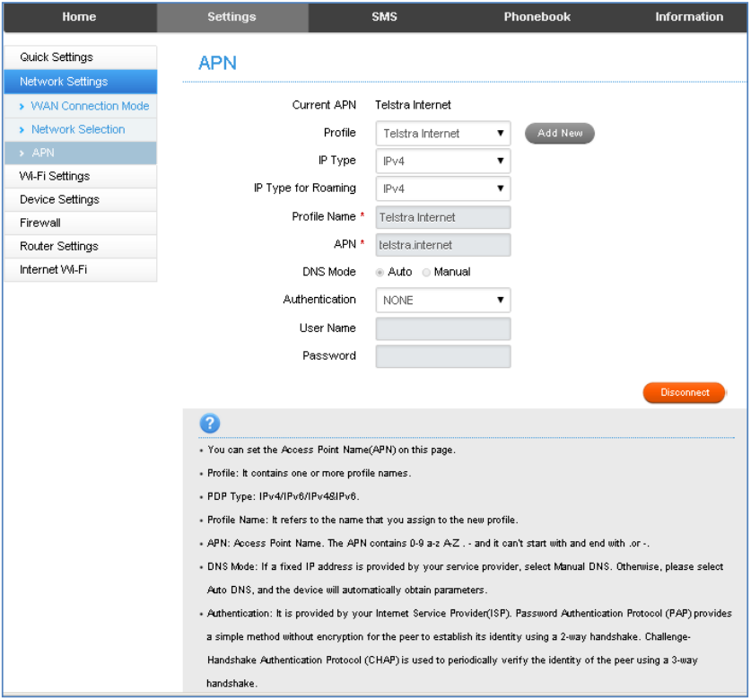The height and width of the screenshot is (700, 751).
Task: Open WAN Connection Mode in sidebar
Action: coord(90,106)
